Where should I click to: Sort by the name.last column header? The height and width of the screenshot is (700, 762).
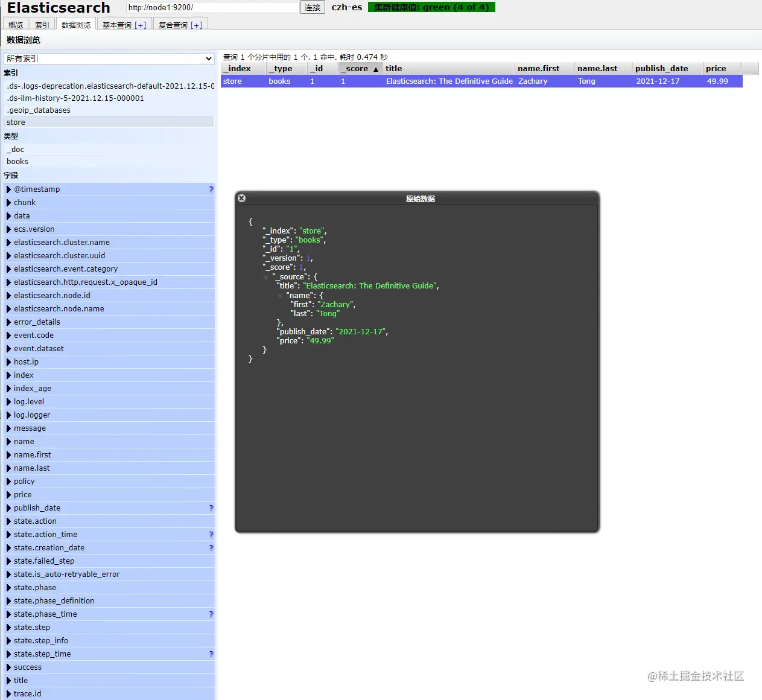click(x=603, y=69)
